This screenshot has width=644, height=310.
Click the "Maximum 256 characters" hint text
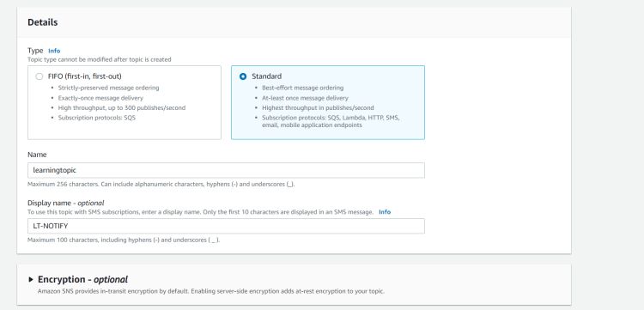(161, 185)
